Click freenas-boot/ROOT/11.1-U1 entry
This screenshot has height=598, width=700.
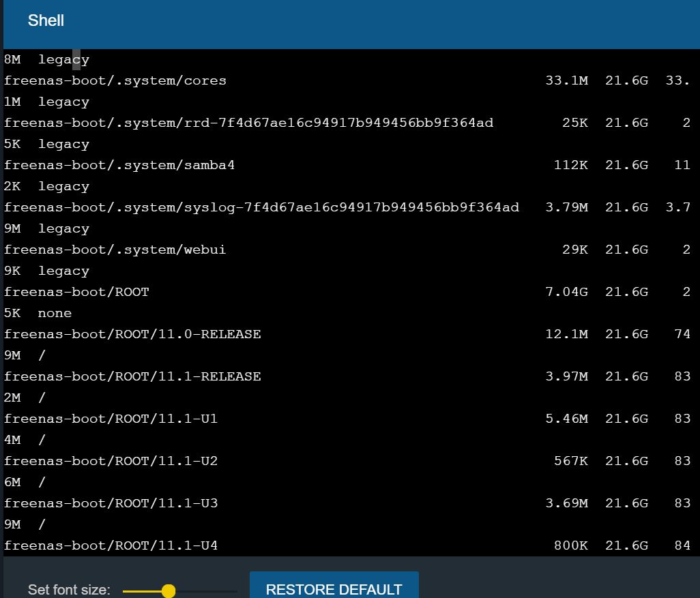coord(111,419)
